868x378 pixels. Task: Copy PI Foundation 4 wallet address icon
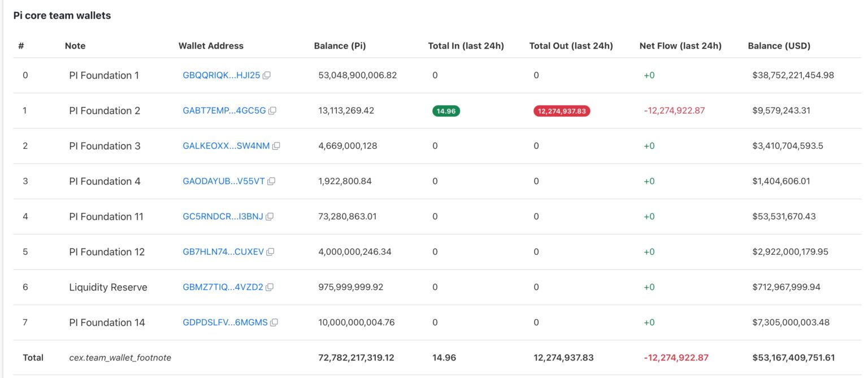tap(271, 181)
